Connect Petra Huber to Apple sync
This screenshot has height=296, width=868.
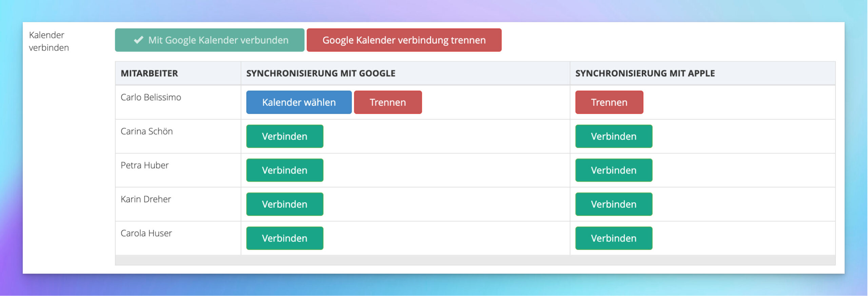(613, 170)
